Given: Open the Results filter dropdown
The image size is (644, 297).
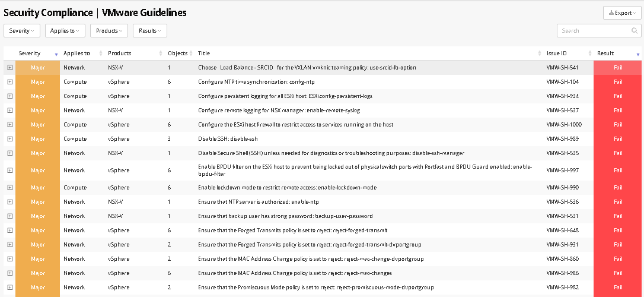Looking at the screenshot, I should pyautogui.click(x=150, y=30).
